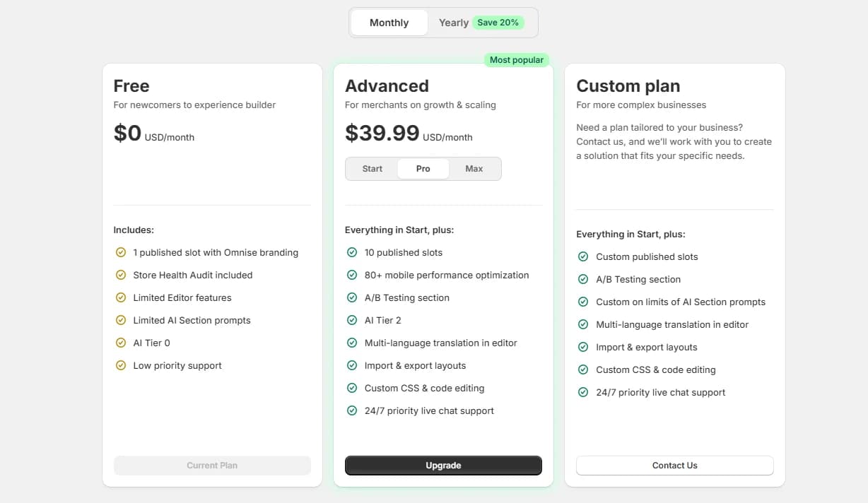Click check icon beside 80+ mobile performance optimization

[352, 275]
